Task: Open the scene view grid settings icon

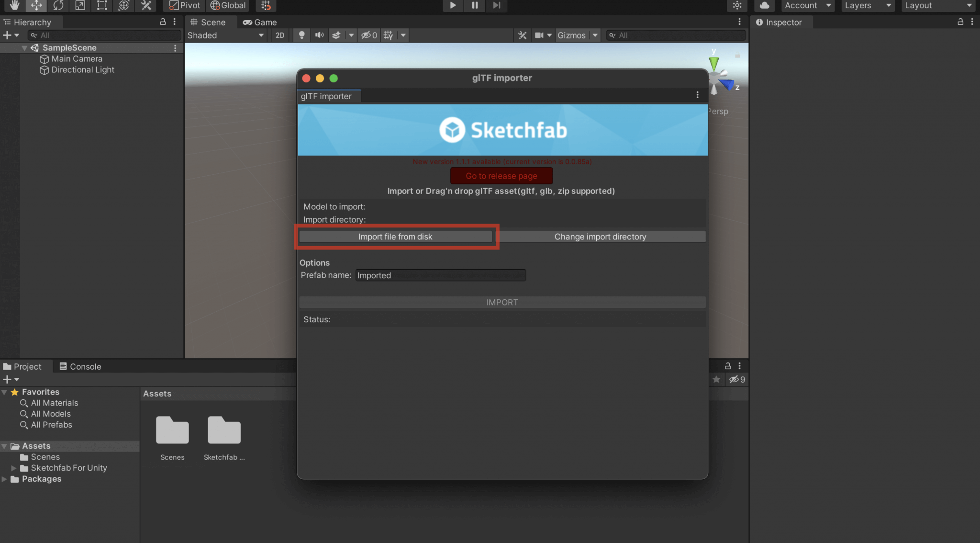Action: tap(389, 35)
